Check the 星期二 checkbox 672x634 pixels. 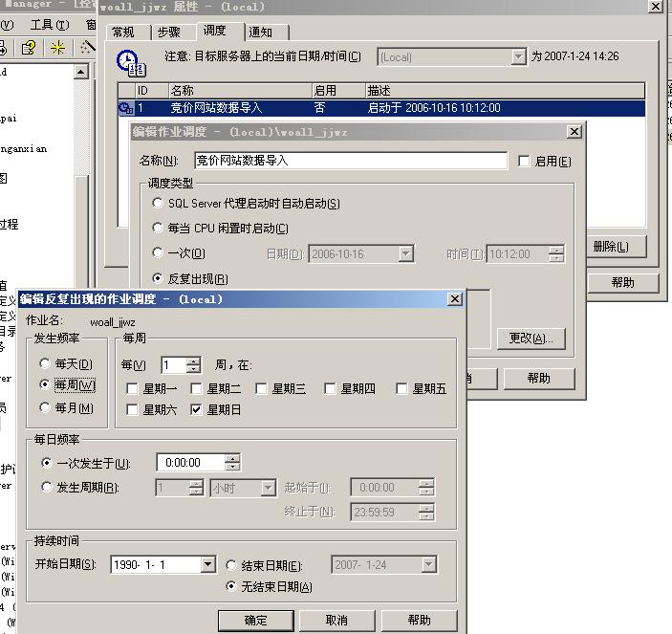[196, 389]
